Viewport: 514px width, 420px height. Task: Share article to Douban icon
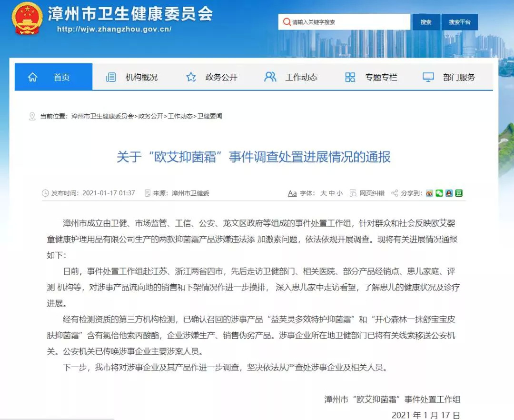click(459, 193)
